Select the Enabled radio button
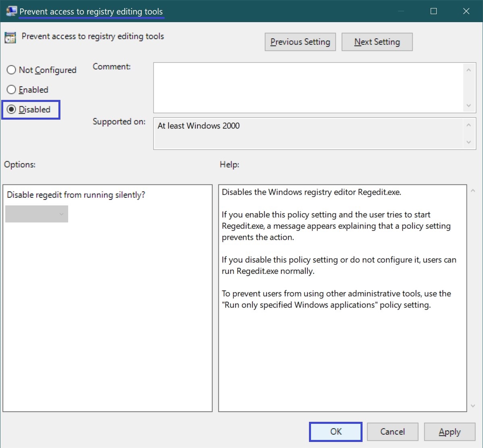Screen dimensions: 483x448 point(11,90)
